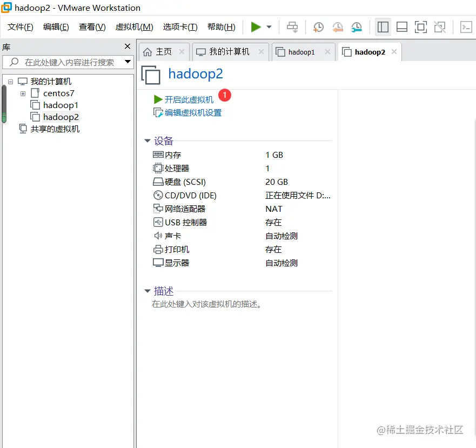Click the VMware Workstation title bar logo
Image resolution: width=476 pixels, height=448 pixels.
click(x=6, y=7)
